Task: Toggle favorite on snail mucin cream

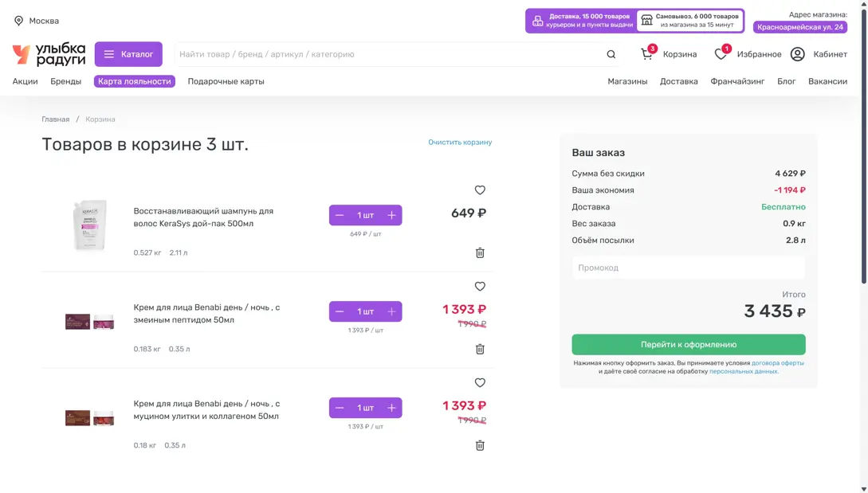Action: click(480, 383)
